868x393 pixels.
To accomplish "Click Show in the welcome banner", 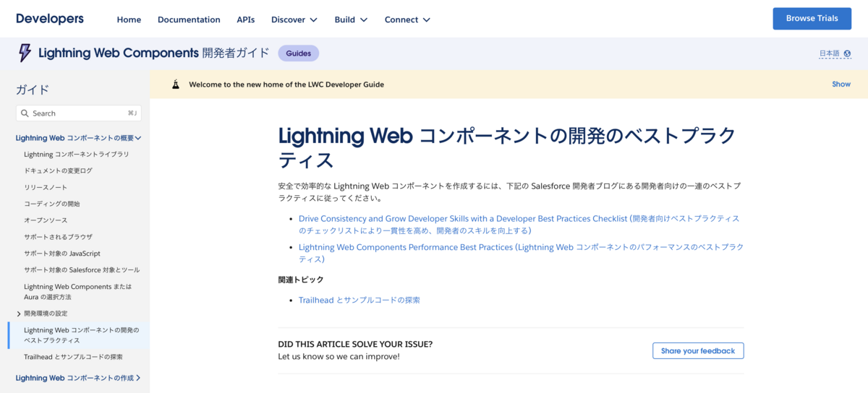I will click(x=841, y=85).
